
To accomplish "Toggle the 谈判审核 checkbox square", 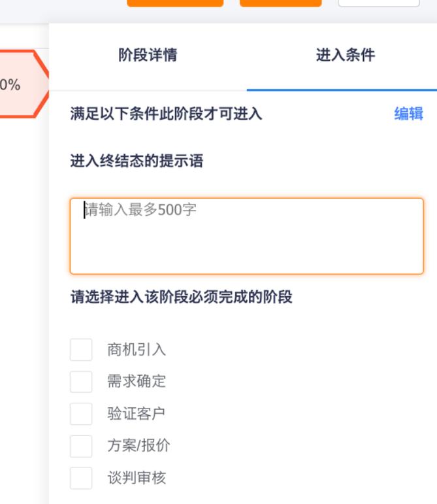I will pos(81,478).
